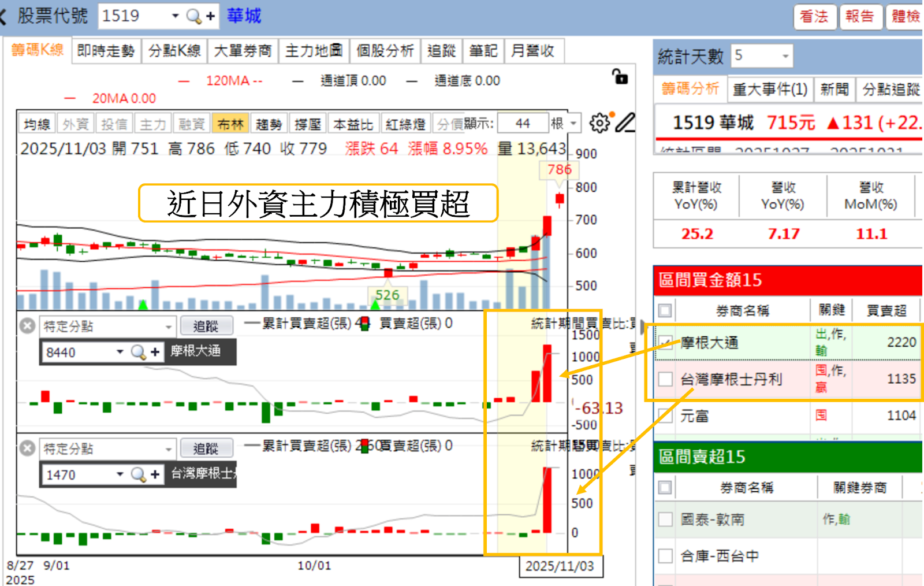Switch to the 月營收 tab
924x586 pixels.
pyautogui.click(x=534, y=51)
